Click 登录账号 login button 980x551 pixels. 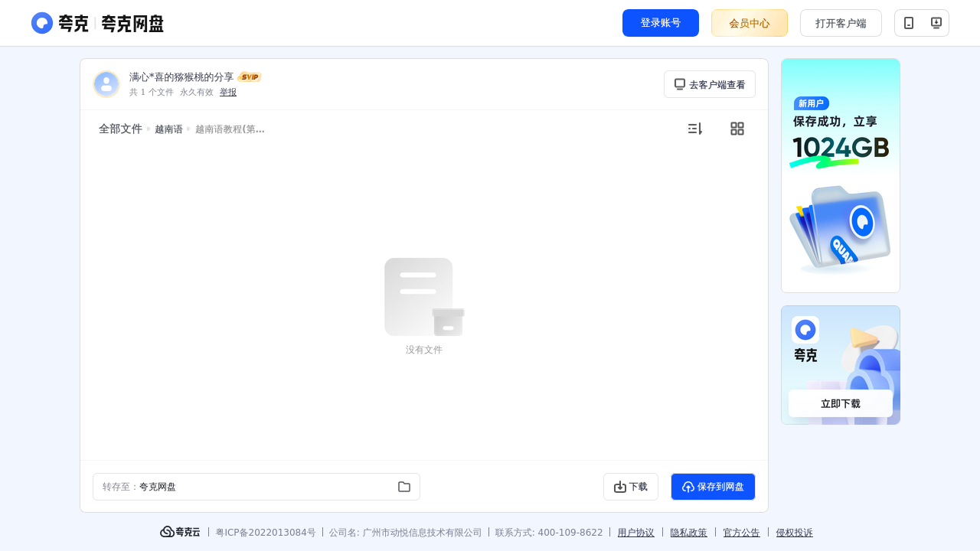click(661, 23)
